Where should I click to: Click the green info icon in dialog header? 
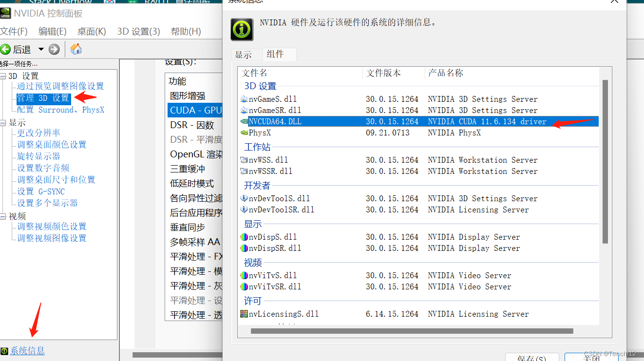coord(242,29)
